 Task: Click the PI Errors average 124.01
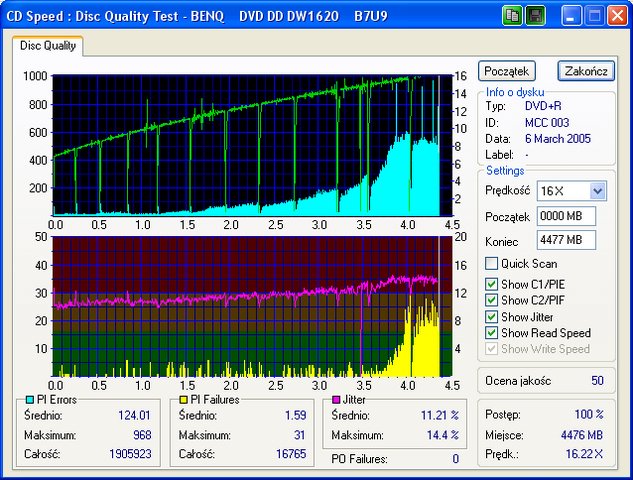tap(134, 415)
